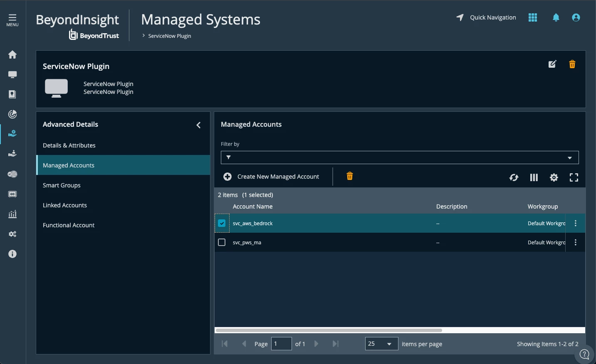Open svc_pws_ma row actions menu
This screenshot has width=596, height=364.
(x=576, y=242)
